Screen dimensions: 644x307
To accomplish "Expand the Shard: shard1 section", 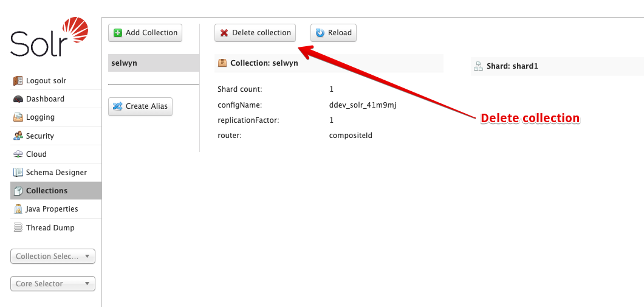I will click(557, 66).
